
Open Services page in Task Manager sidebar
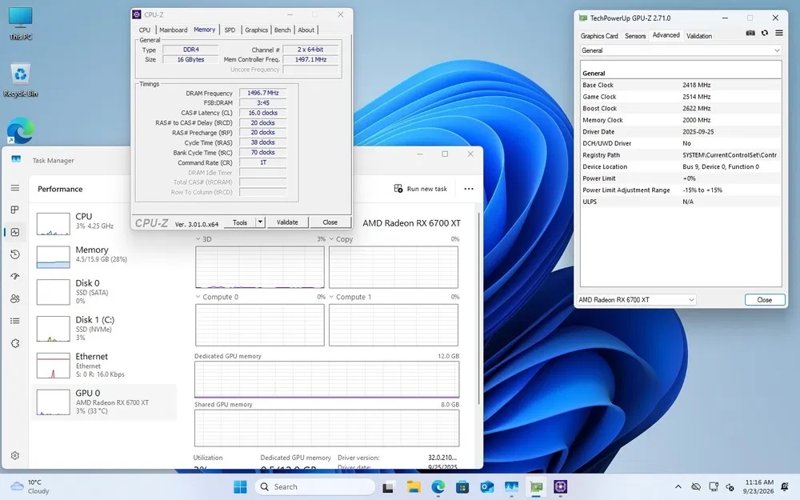[x=15, y=343]
